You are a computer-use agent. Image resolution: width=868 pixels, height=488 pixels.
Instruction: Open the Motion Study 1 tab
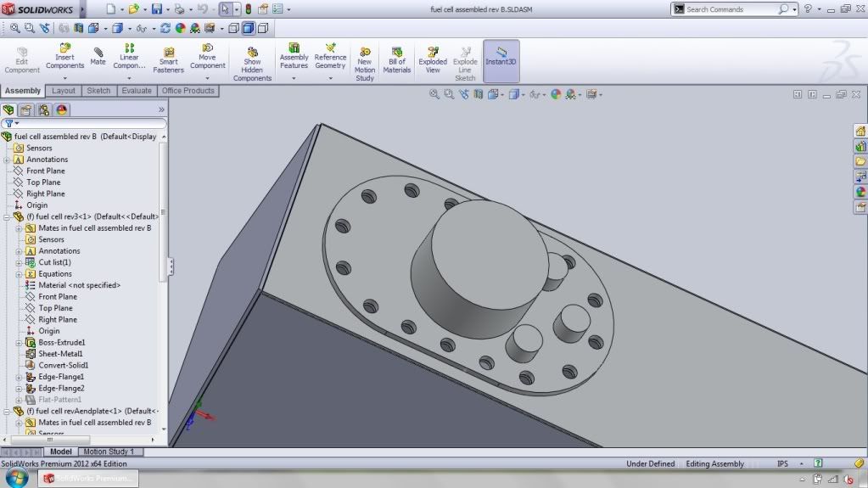tap(109, 452)
